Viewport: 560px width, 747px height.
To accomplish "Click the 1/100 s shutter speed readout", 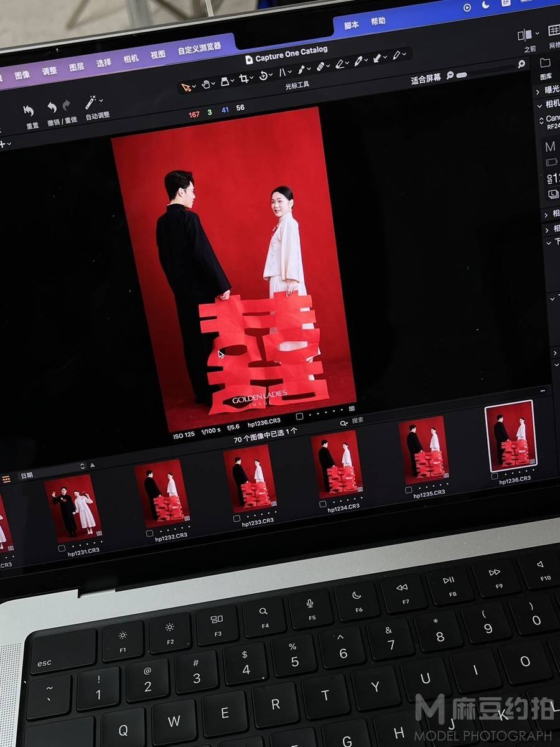I will tap(211, 431).
